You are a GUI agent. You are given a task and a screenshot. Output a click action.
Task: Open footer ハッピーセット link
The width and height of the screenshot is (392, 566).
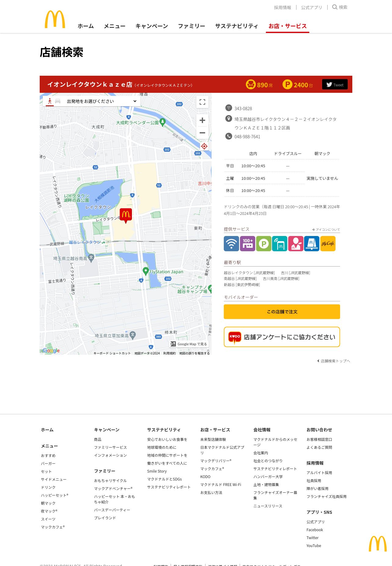click(x=55, y=495)
